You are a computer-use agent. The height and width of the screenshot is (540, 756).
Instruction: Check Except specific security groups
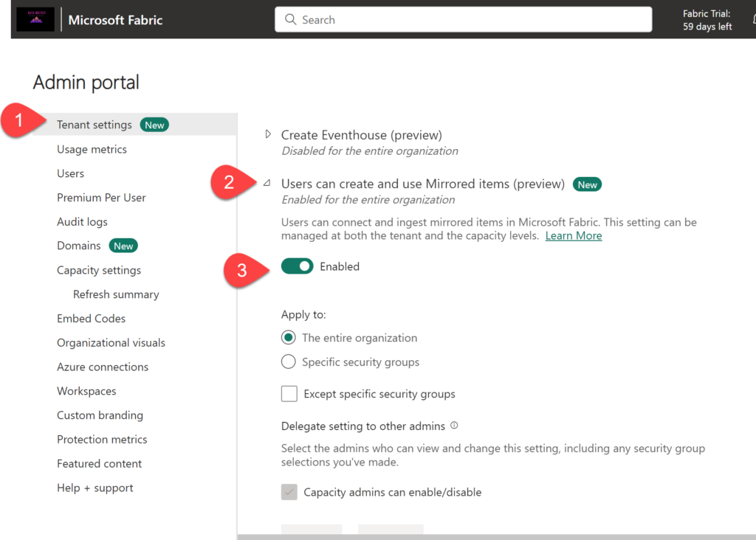pos(289,393)
